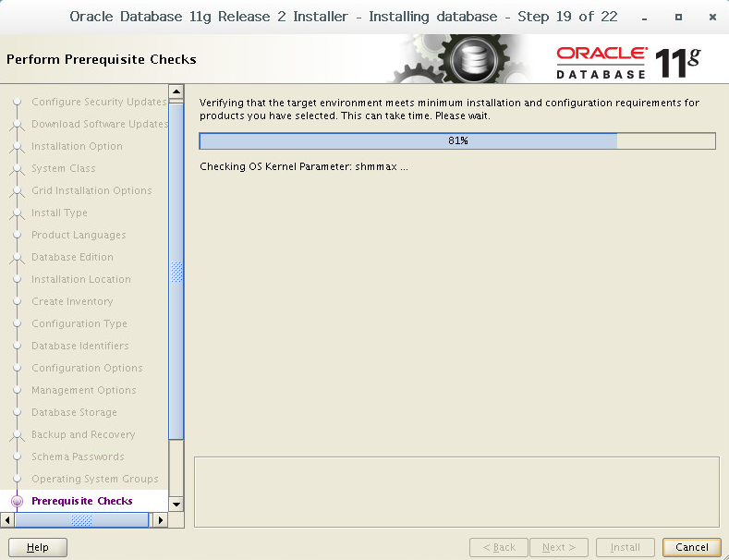Click the step list scroll down arrow
Image resolution: width=729 pixels, height=560 pixels.
click(x=176, y=504)
